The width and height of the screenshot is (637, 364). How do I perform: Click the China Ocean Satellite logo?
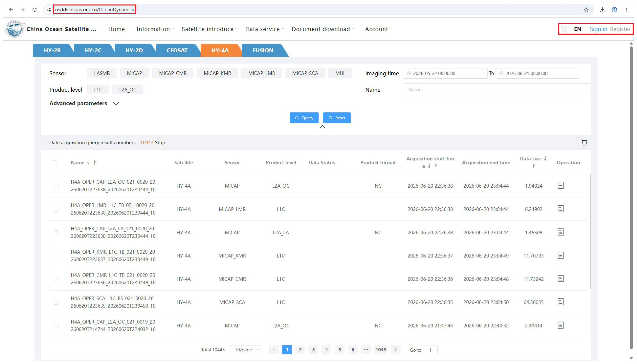[14, 29]
